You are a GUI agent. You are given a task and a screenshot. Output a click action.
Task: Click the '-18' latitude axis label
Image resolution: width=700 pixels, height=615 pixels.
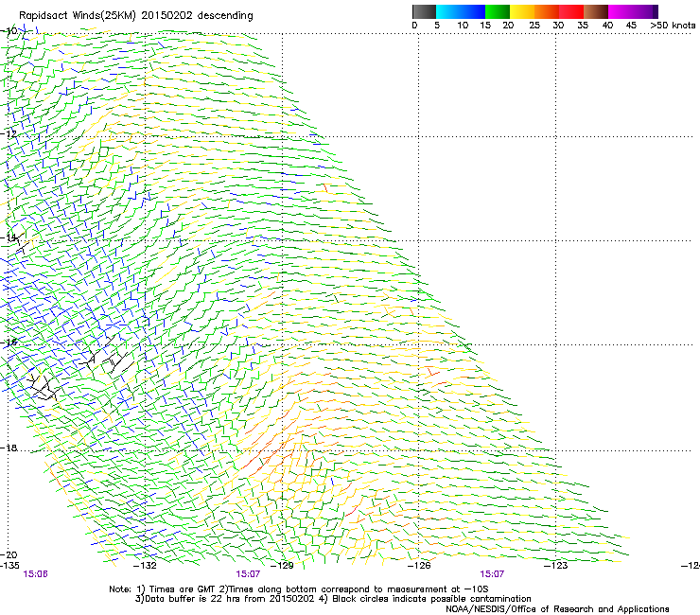coord(9,448)
